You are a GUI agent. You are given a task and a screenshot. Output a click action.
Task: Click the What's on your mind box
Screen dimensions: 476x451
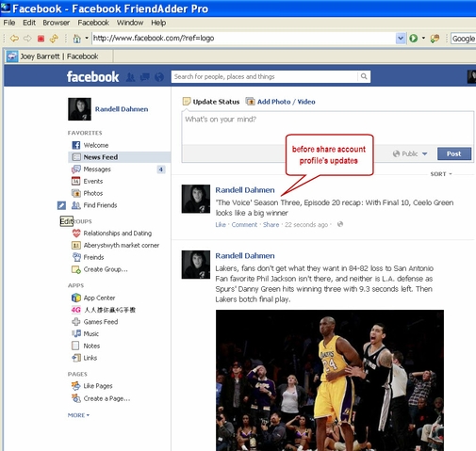click(328, 128)
